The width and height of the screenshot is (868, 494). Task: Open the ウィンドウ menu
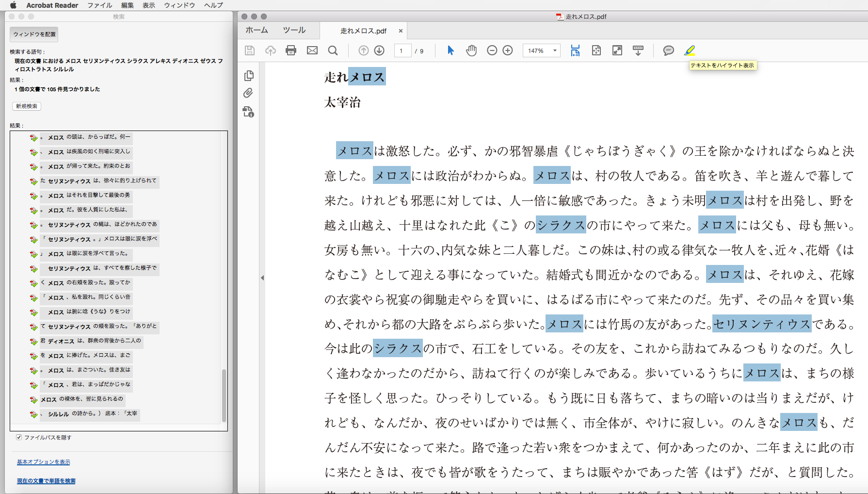coord(179,5)
